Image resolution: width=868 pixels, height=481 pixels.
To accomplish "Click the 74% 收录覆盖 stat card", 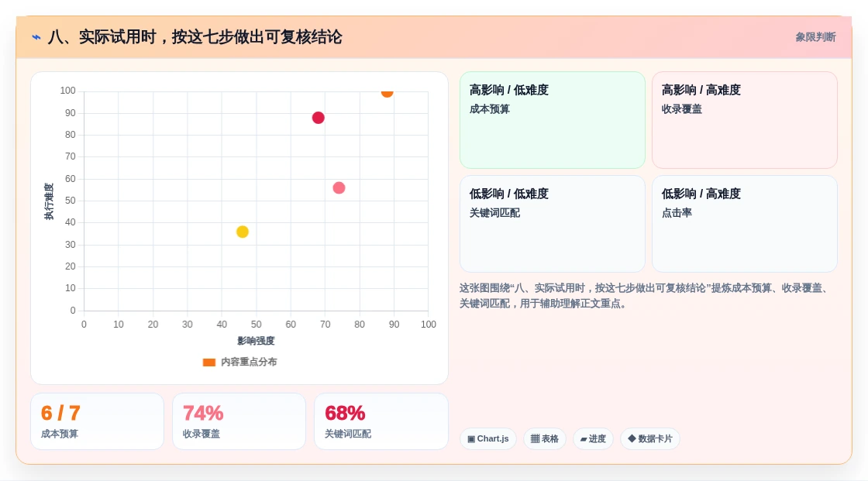I will coord(239,421).
